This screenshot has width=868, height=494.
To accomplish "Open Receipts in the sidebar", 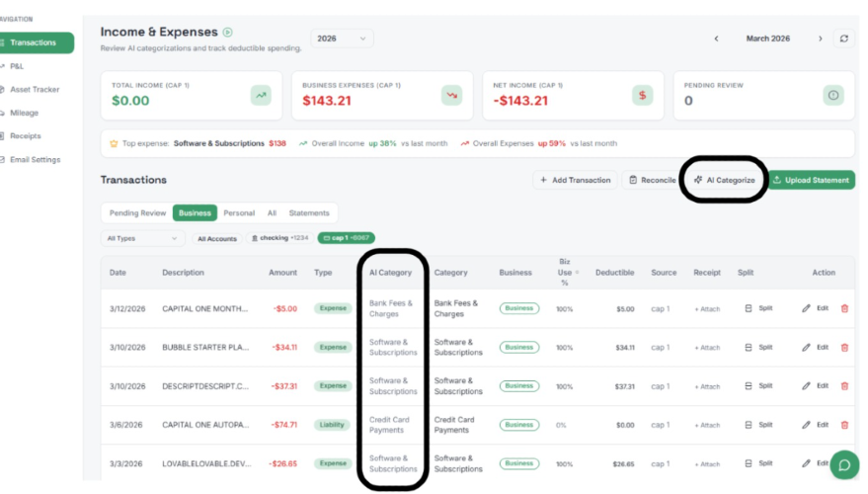I will tap(26, 136).
